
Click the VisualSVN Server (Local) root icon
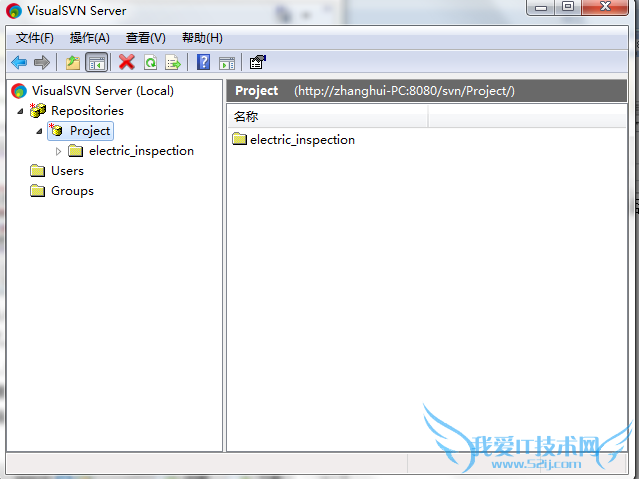(x=19, y=91)
